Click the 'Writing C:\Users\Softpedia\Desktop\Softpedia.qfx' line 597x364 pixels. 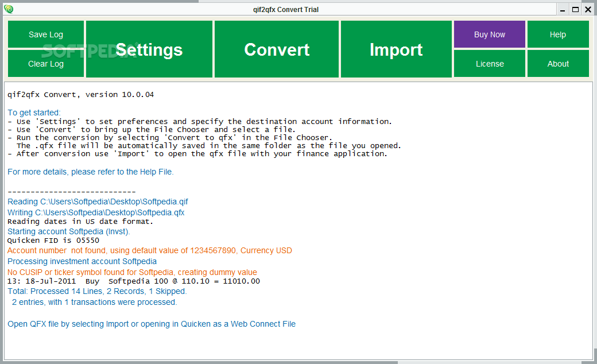pos(96,212)
